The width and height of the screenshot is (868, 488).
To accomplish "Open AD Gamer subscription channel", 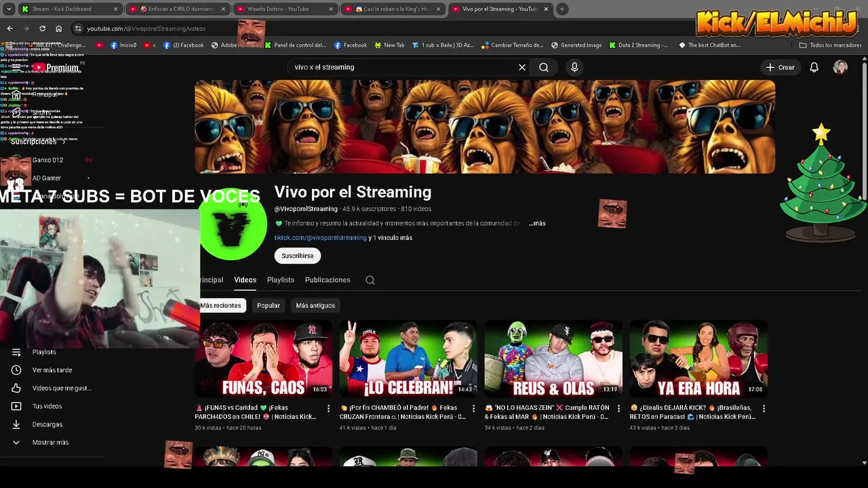I will pos(47,178).
